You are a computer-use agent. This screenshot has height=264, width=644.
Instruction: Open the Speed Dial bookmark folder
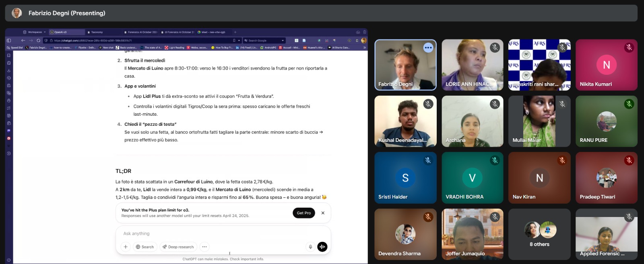[x=14, y=47]
